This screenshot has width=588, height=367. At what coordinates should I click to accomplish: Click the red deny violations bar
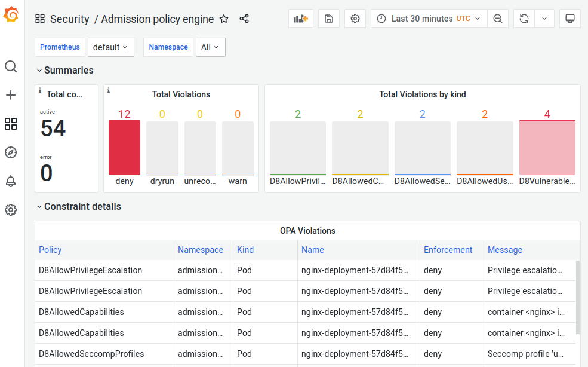coord(124,147)
